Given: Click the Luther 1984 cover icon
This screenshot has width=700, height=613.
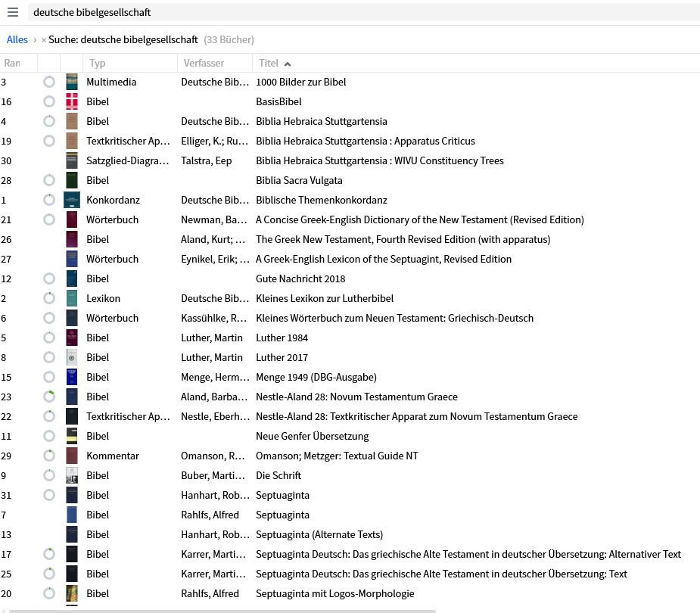Looking at the screenshot, I should click(x=71, y=337).
